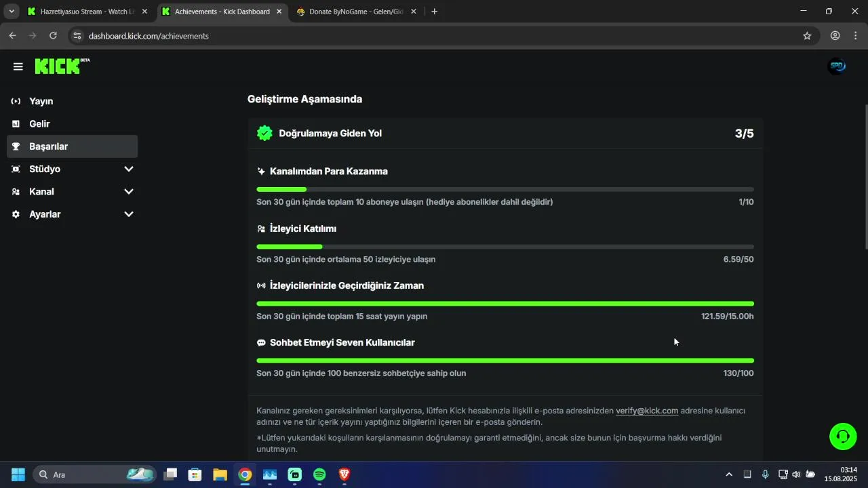Open Microsoft Store from the taskbar
Screen dimensions: 868x488
click(195, 474)
